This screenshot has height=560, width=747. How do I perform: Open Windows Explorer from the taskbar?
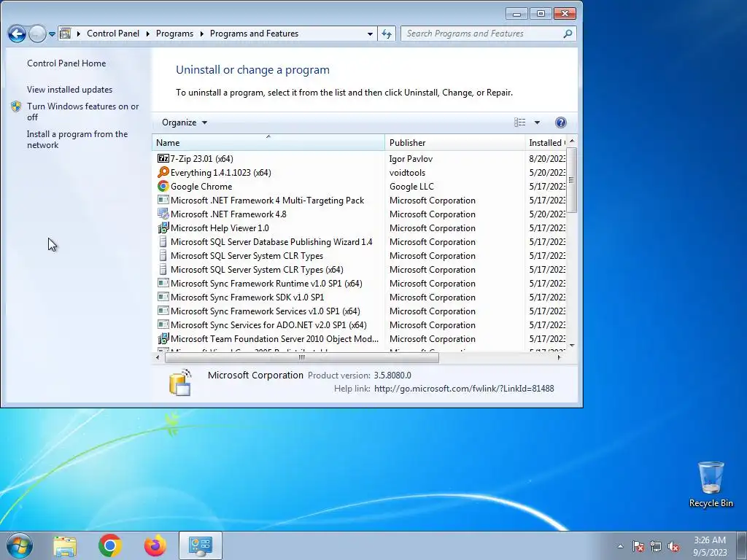(65, 545)
